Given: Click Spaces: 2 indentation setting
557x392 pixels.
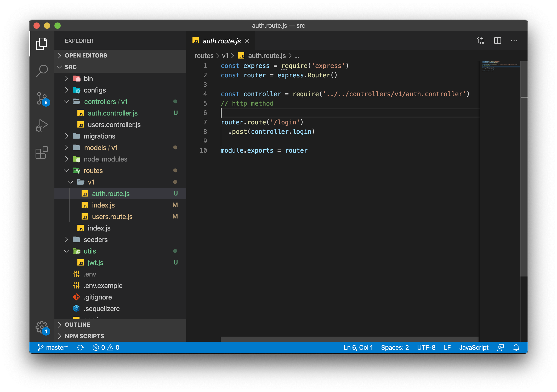Looking at the screenshot, I should pyautogui.click(x=395, y=348).
